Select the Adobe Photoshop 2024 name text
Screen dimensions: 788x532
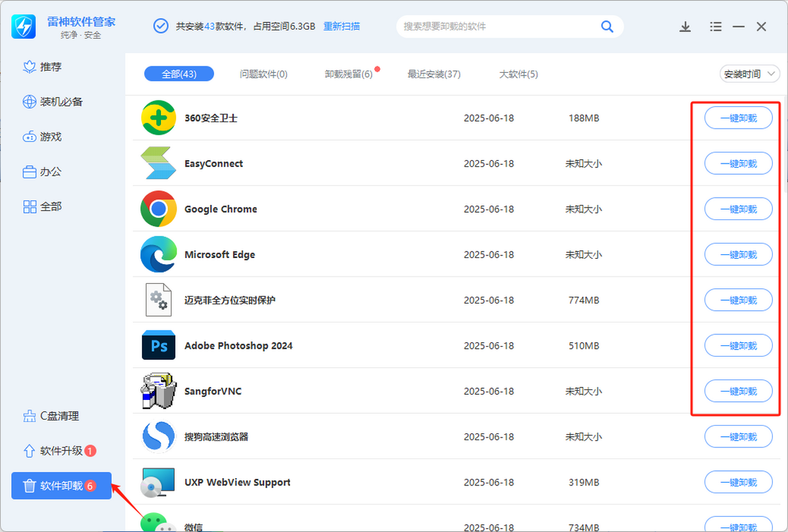(238, 345)
